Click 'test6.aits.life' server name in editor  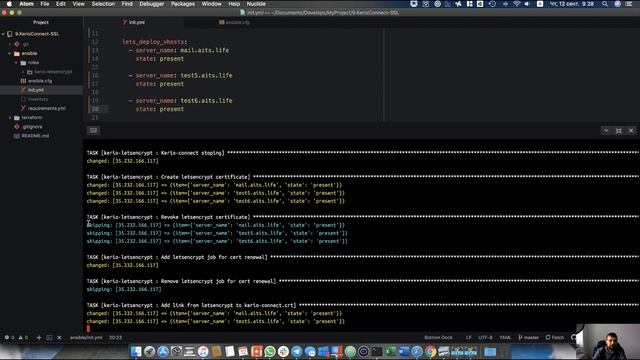(206, 100)
